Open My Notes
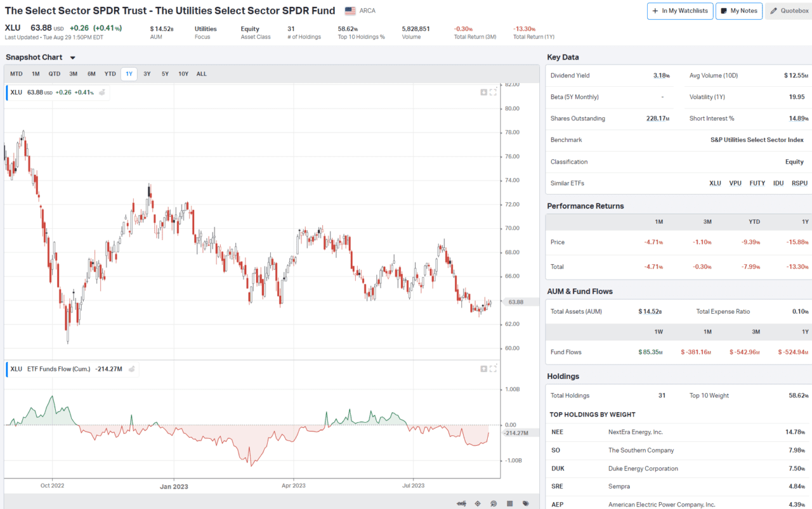The width and height of the screenshot is (812, 509). click(x=738, y=11)
